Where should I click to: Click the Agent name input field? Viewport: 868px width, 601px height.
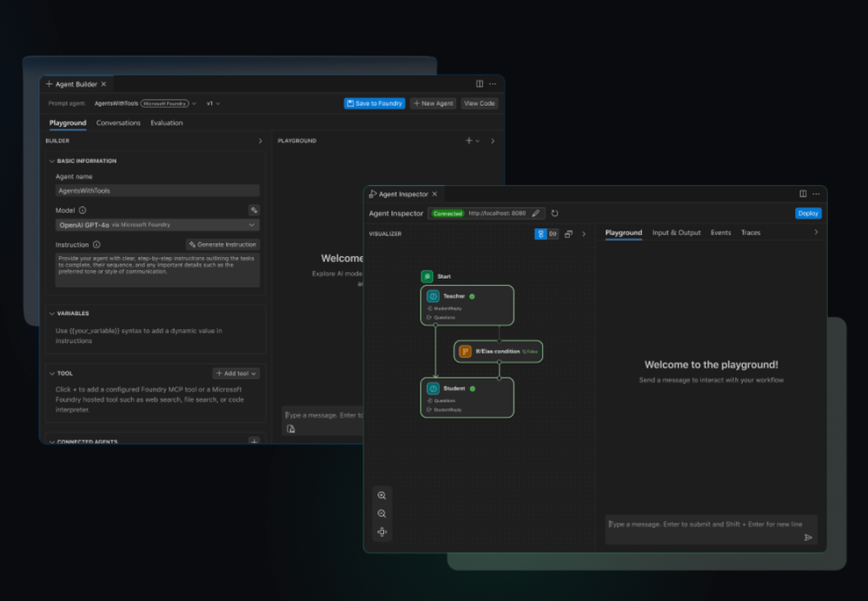tap(157, 191)
